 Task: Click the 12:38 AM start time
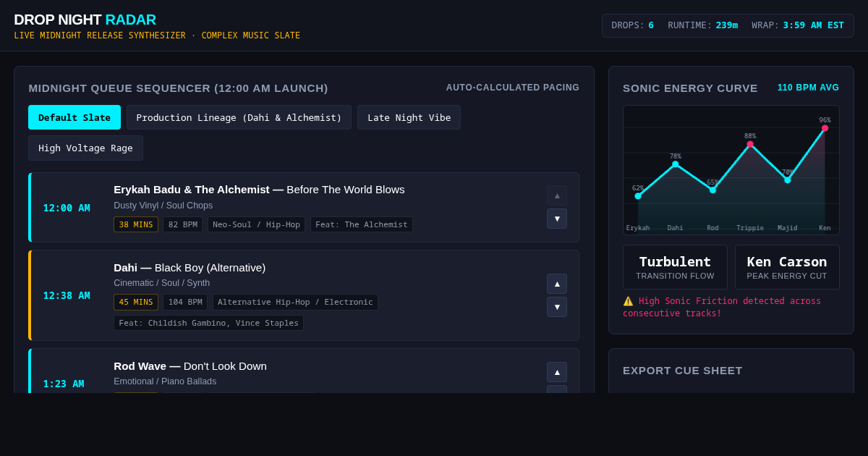[67, 295]
